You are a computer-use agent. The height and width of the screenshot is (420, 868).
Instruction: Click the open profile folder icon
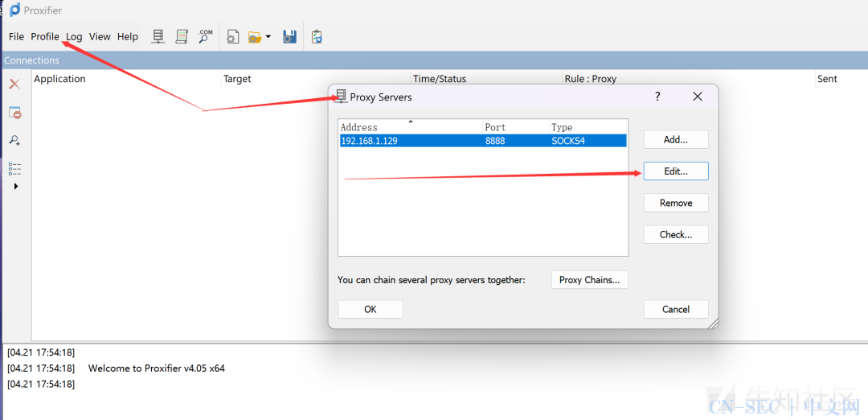click(255, 37)
